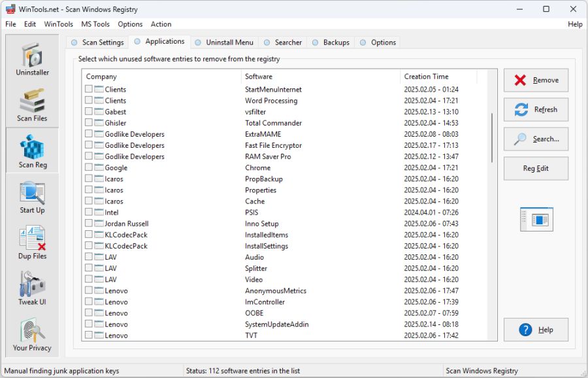This screenshot has height=378, width=588.
Task: Select the Tweak UI tool
Action: pyautogui.click(x=31, y=288)
